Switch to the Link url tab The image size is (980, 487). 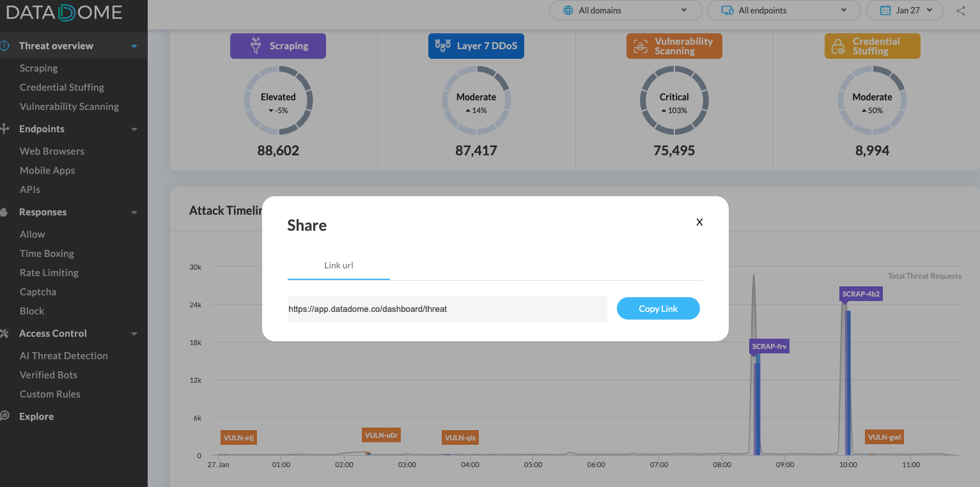tap(338, 265)
